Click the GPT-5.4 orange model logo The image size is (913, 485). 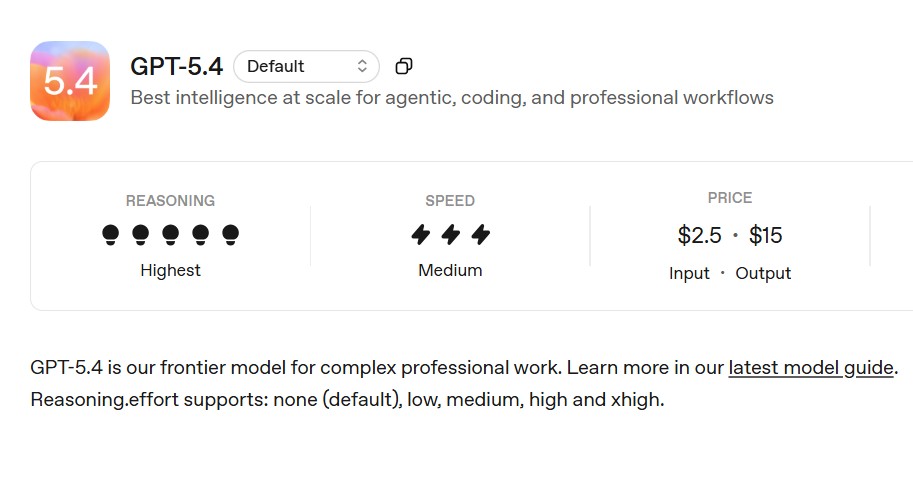tap(70, 81)
